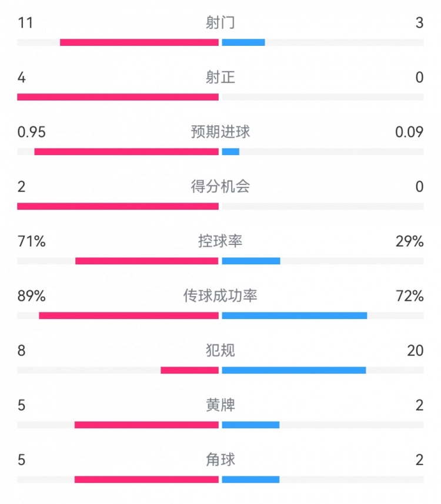Select the 传球成功率 label
Image resolution: width=441 pixels, height=504 pixels.
[220, 296]
